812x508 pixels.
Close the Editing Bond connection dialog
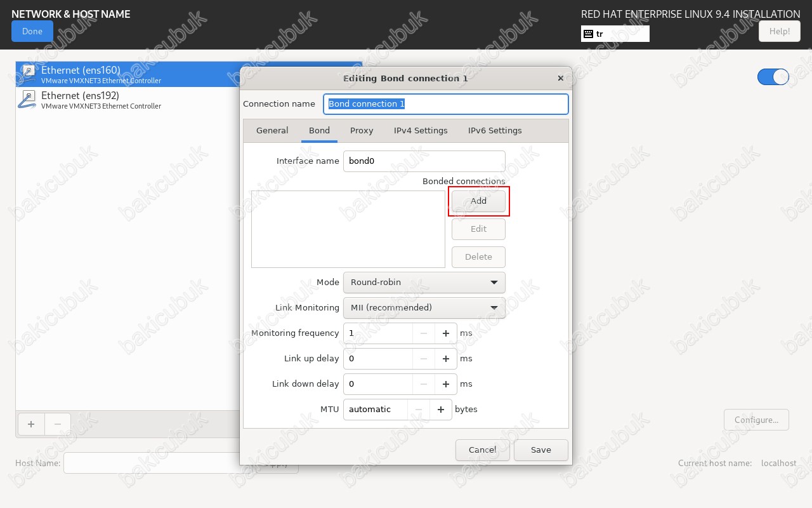click(x=560, y=78)
